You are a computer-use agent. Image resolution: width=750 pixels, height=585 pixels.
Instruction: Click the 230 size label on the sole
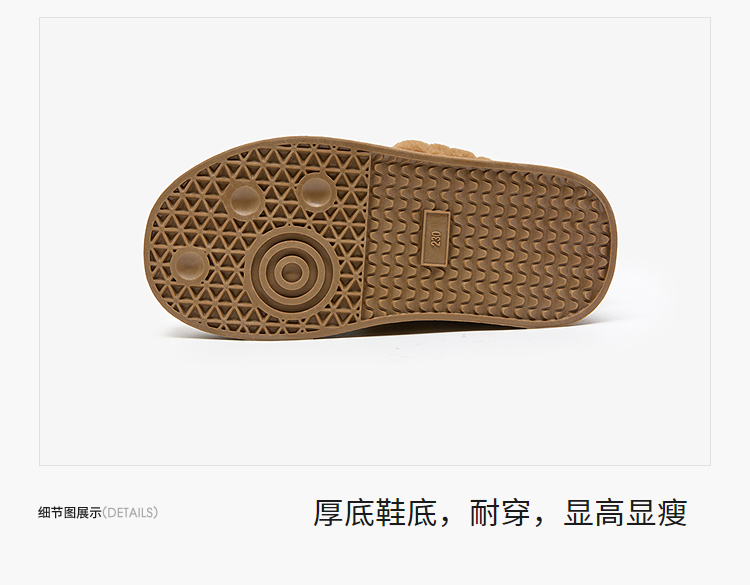[436, 238]
